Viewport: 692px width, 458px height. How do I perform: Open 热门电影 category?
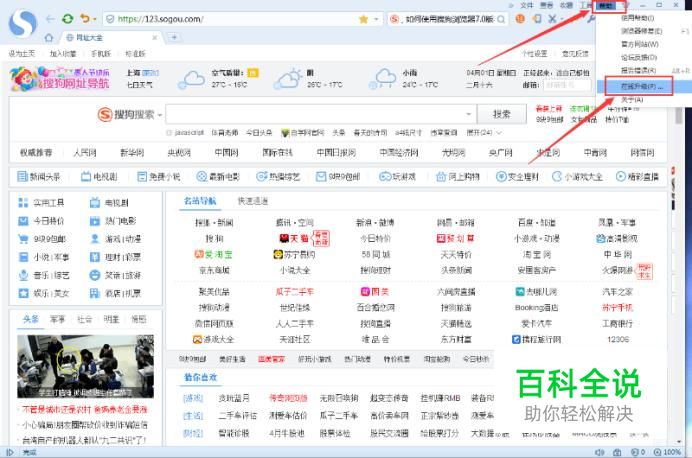(x=113, y=221)
